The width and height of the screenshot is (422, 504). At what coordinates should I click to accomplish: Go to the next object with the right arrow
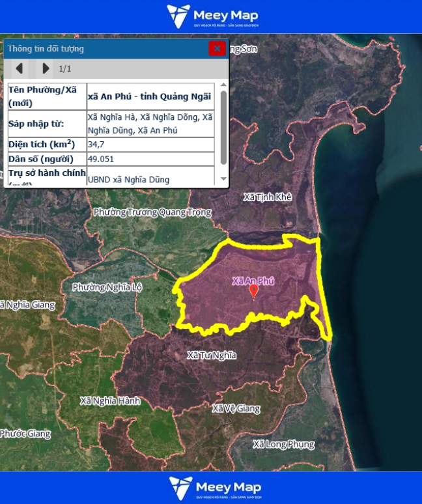(45, 68)
